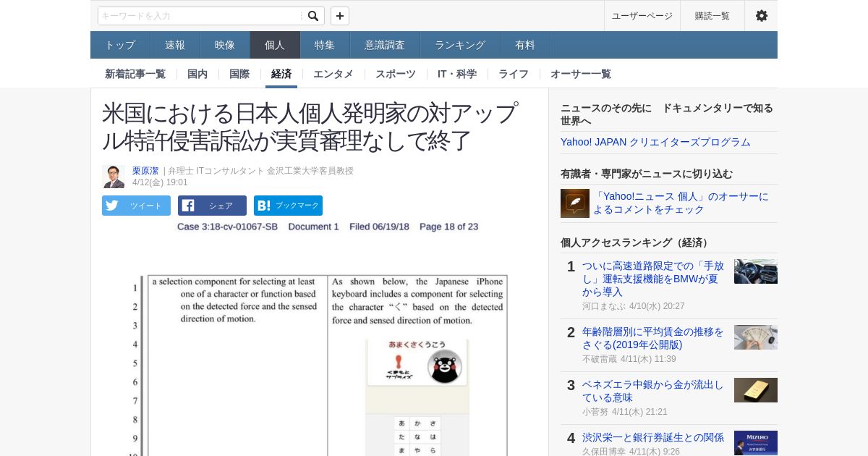Open the 特集 tab
The height and width of the screenshot is (456, 868).
[x=325, y=45]
